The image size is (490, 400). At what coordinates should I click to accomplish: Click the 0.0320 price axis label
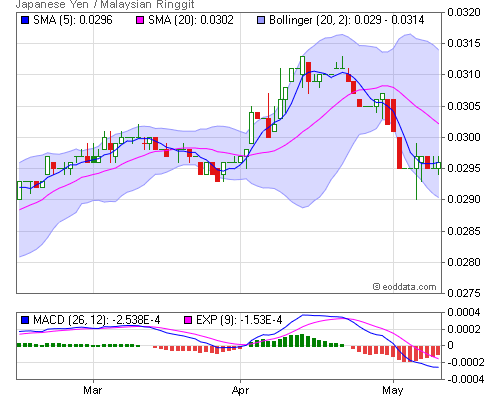(x=464, y=12)
